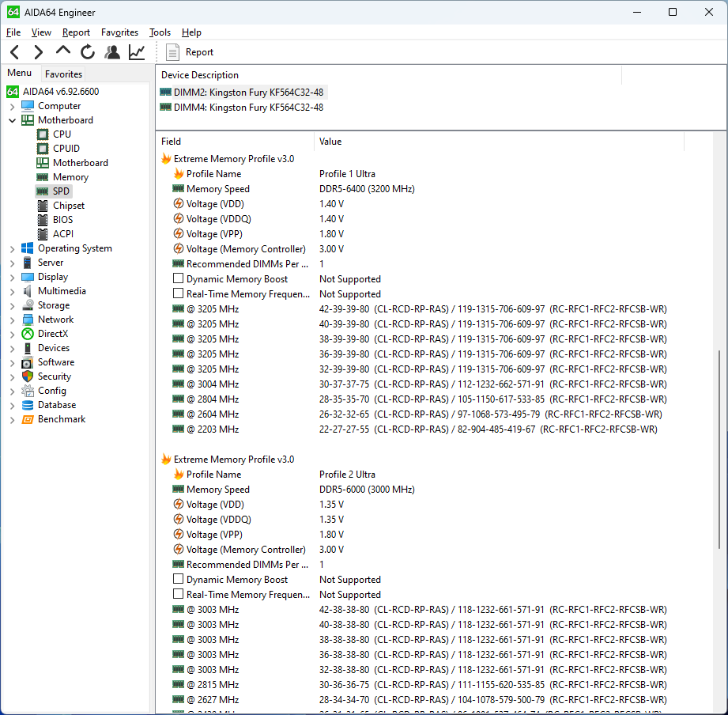This screenshot has height=715, width=728.
Task: Expand the Server tree node
Action: coord(12,263)
